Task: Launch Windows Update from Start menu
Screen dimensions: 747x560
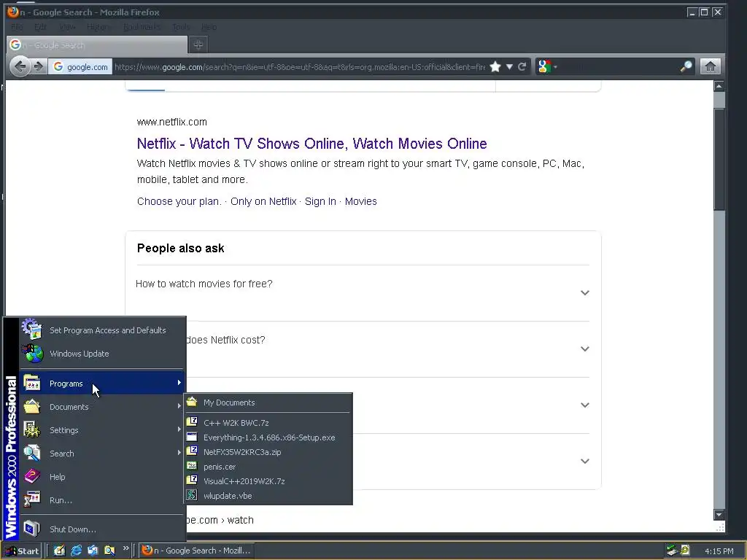Action: coord(102,354)
